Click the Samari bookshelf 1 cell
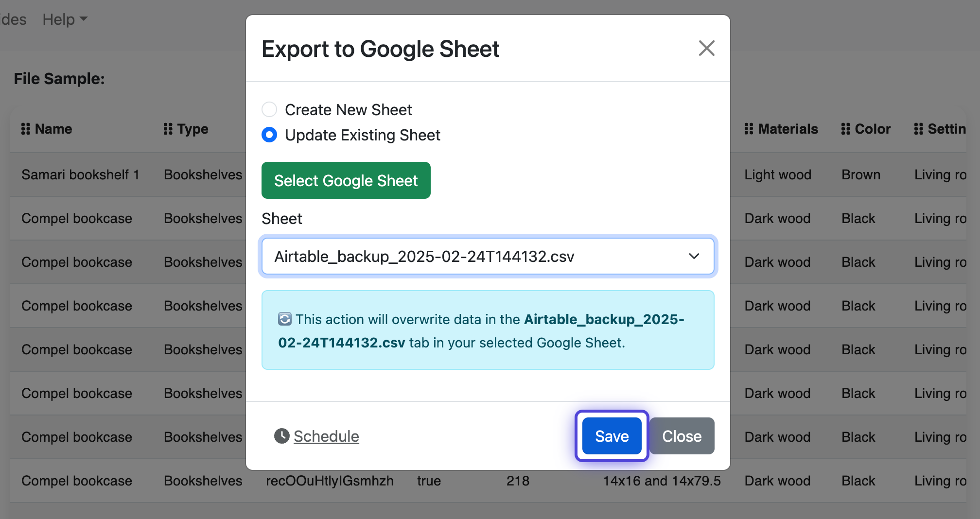The height and width of the screenshot is (519, 980). pos(80,174)
